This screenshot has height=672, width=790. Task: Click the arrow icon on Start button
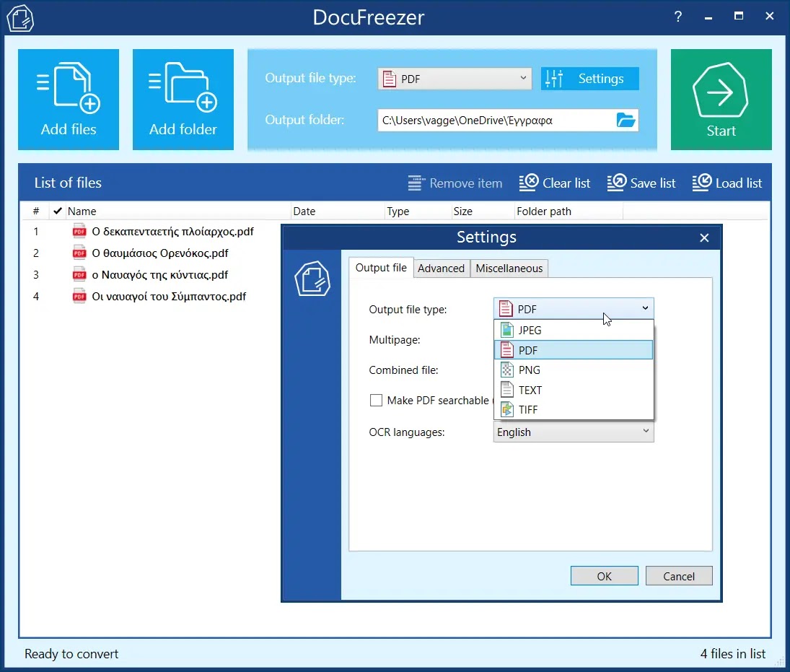tap(721, 91)
